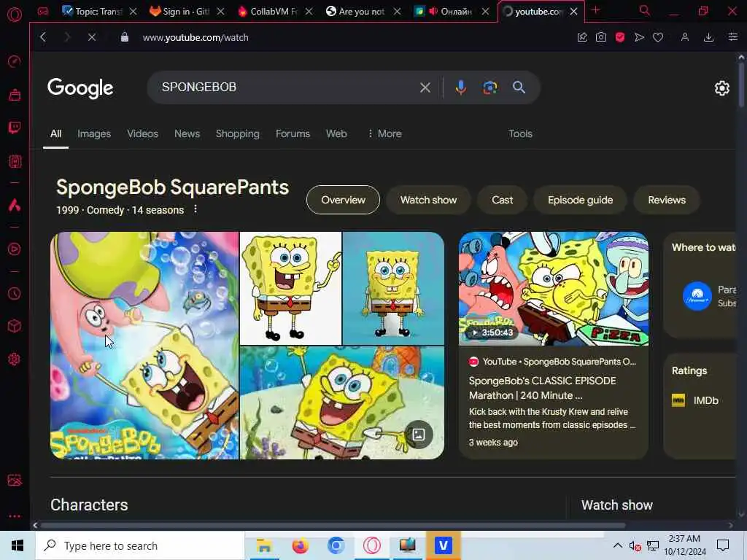Screen dimensions: 747x560
Task: Select the Reviews chip
Action: click(667, 200)
